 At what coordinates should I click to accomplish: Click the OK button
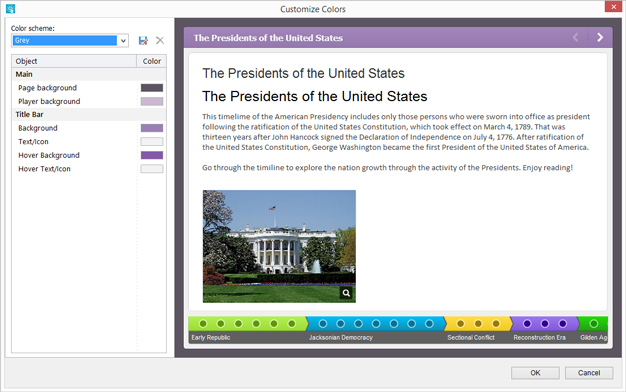[x=535, y=373]
